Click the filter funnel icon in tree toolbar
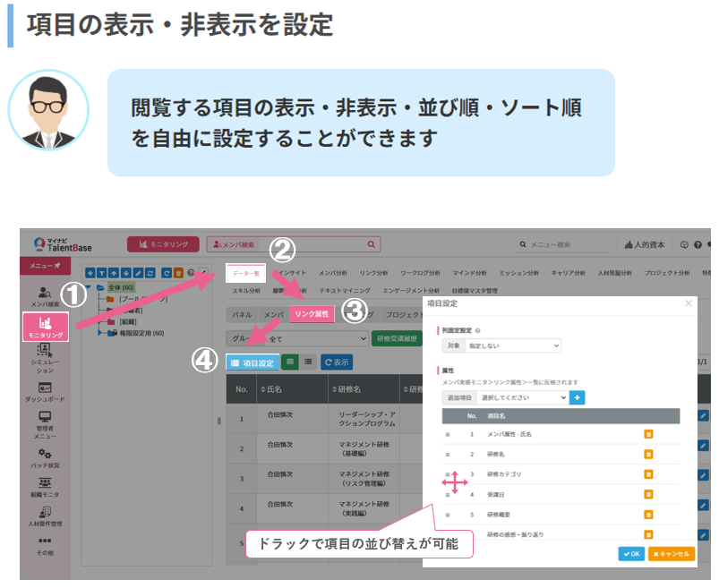The image size is (719, 588). click(102, 273)
